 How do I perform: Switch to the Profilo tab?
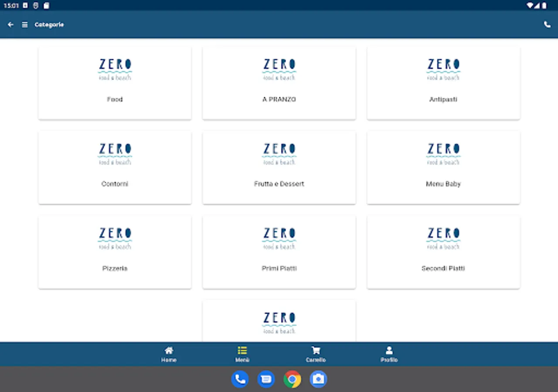tap(389, 354)
